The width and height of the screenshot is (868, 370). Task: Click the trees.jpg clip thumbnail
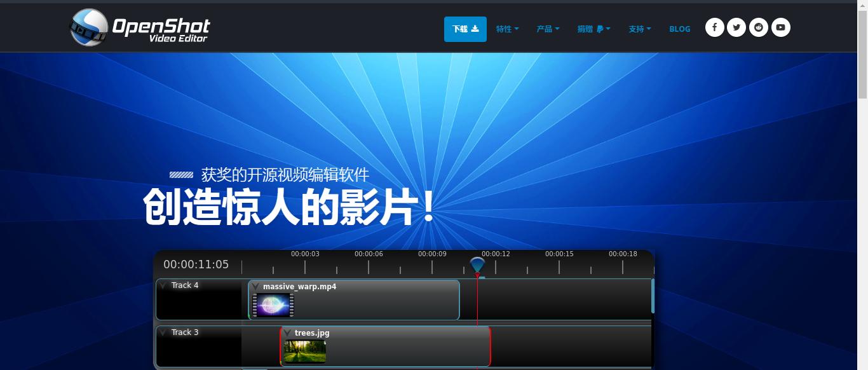304,350
